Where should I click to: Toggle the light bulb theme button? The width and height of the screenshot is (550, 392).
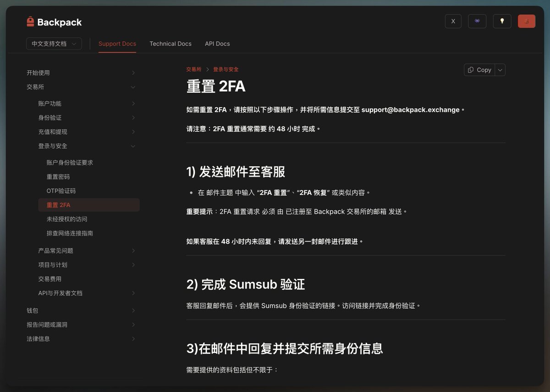coord(502,21)
